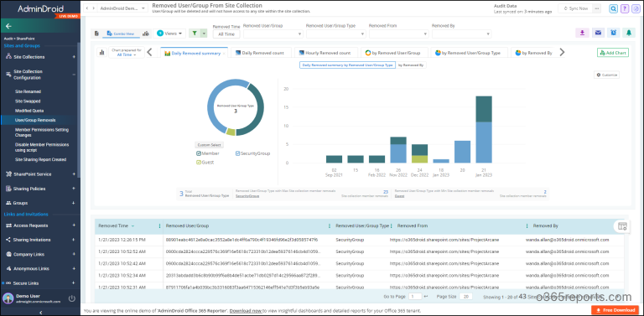
Task: Switch to the chart-only view icon
Action: [145, 34]
